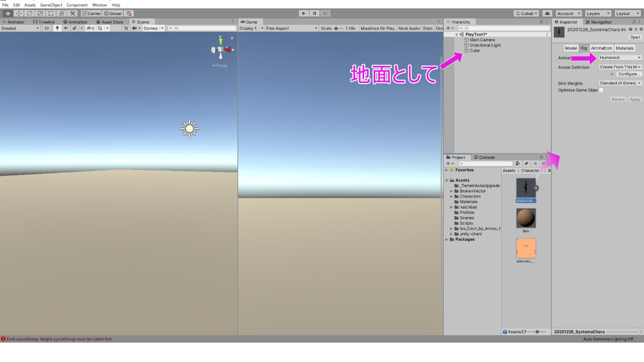Image resolution: width=644 pixels, height=362 pixels.
Task: Toggle pivot Center mode button
Action: point(92,14)
